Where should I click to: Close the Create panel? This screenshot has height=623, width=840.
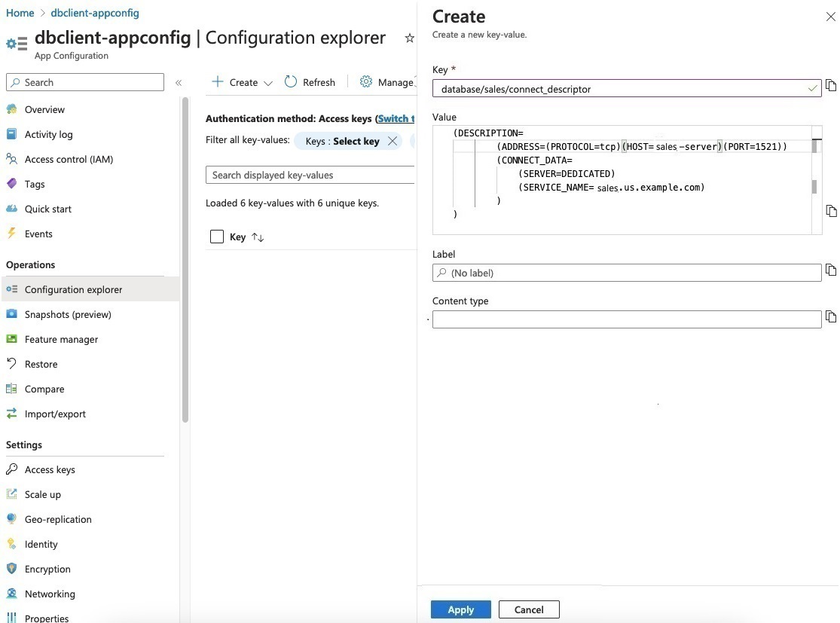[830, 17]
